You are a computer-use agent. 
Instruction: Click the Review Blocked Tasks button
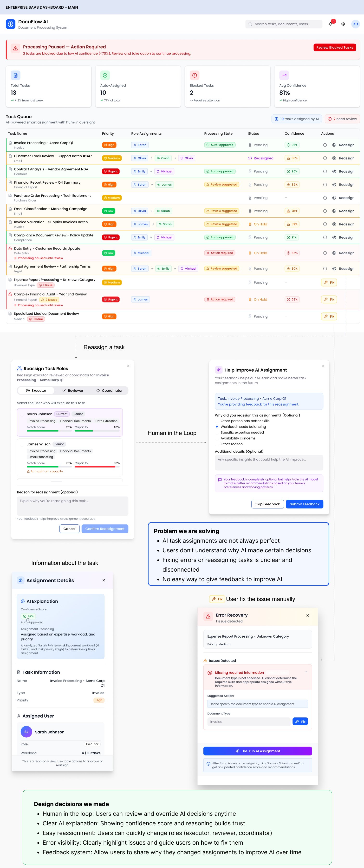point(334,47)
